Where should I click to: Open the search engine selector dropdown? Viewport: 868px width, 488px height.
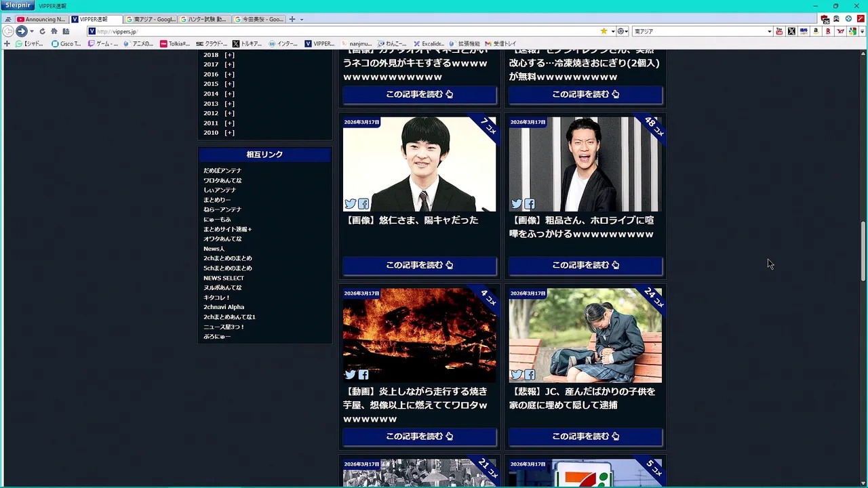point(623,31)
